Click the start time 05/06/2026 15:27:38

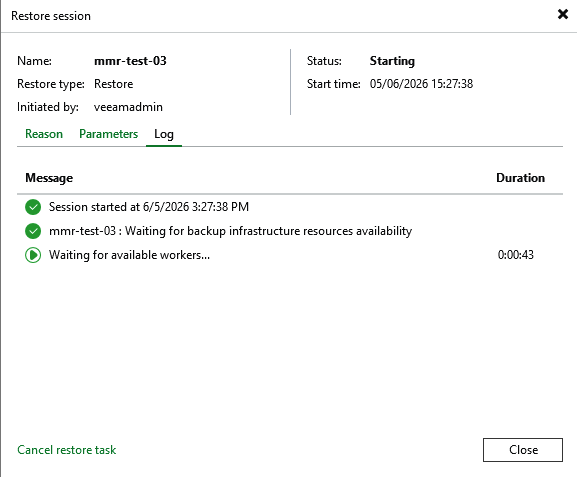(421, 84)
